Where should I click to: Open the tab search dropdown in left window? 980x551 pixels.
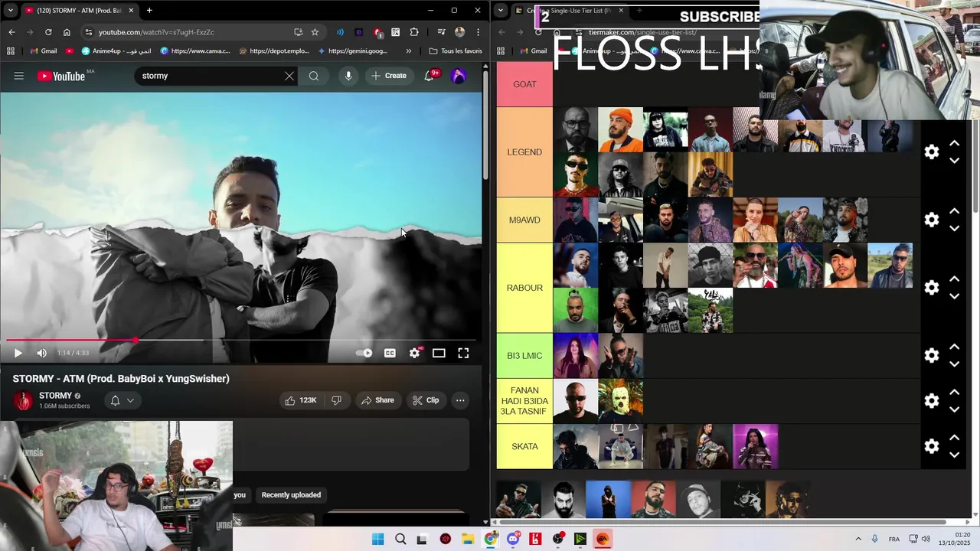(x=10, y=10)
